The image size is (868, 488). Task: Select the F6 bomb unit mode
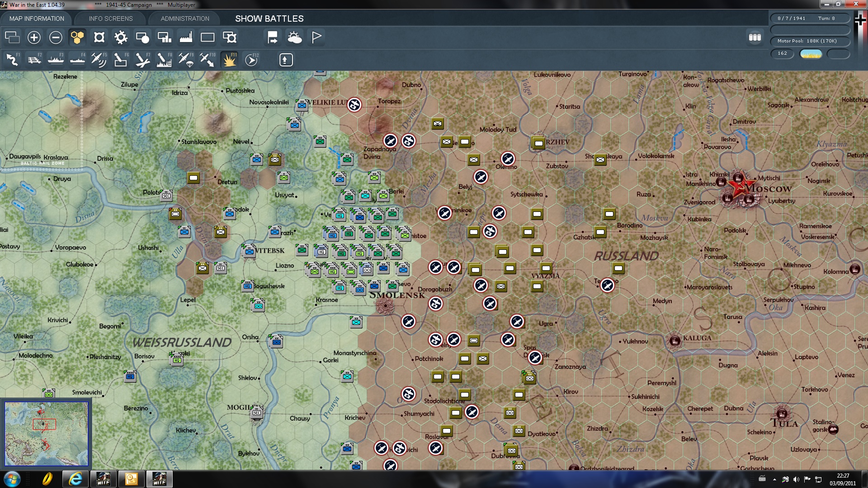(121, 60)
